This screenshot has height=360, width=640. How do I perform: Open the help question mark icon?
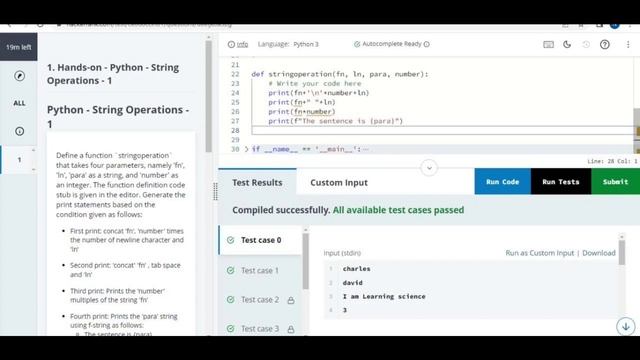pyautogui.click(x=604, y=44)
